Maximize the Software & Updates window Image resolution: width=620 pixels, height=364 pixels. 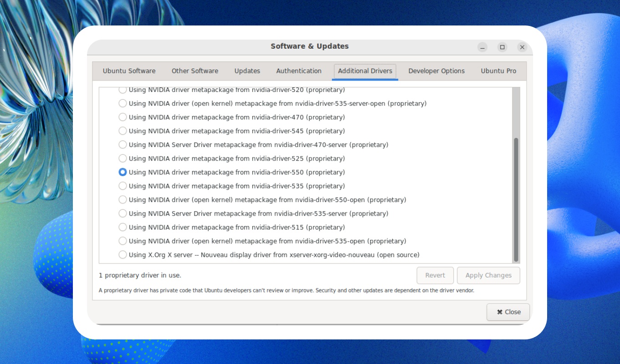click(502, 47)
